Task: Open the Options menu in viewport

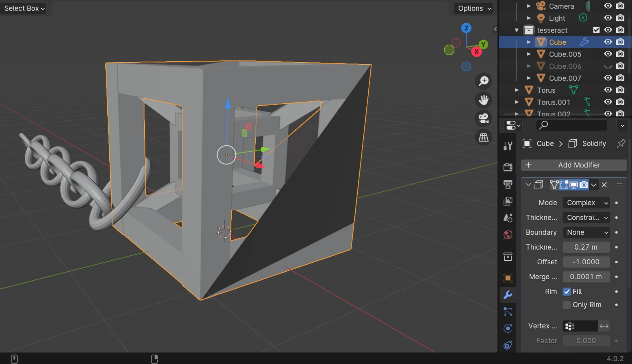Action: pos(474,9)
